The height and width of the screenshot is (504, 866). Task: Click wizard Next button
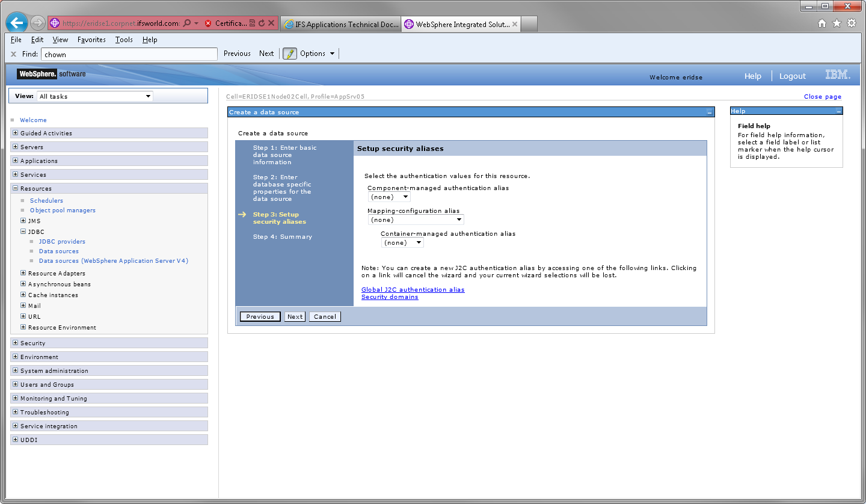coord(295,316)
